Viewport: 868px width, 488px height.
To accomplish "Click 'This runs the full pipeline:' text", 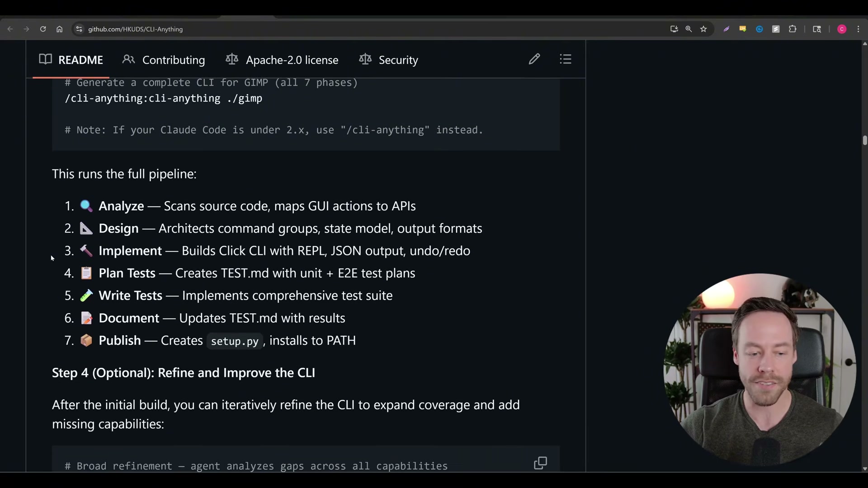I will point(124,174).
